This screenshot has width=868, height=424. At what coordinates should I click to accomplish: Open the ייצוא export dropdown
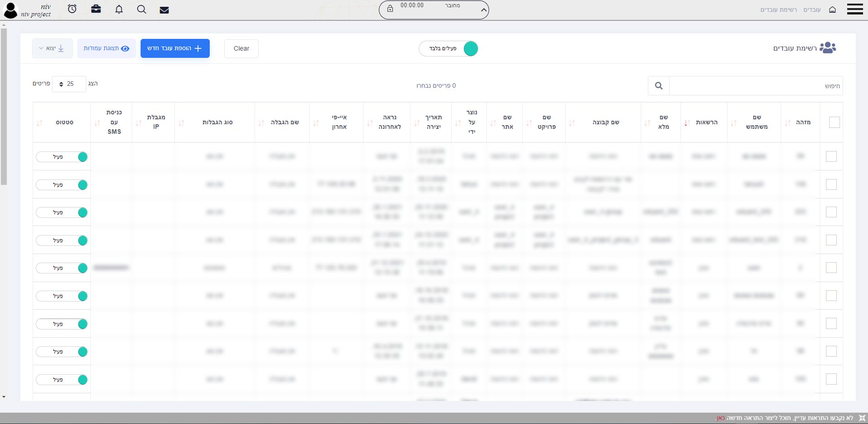coord(52,48)
